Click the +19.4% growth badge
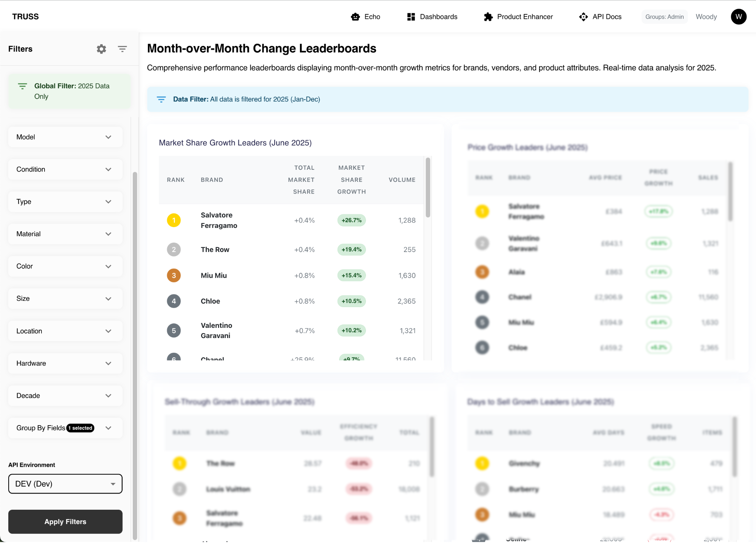Screen dimensions: 756x558 pos(352,249)
